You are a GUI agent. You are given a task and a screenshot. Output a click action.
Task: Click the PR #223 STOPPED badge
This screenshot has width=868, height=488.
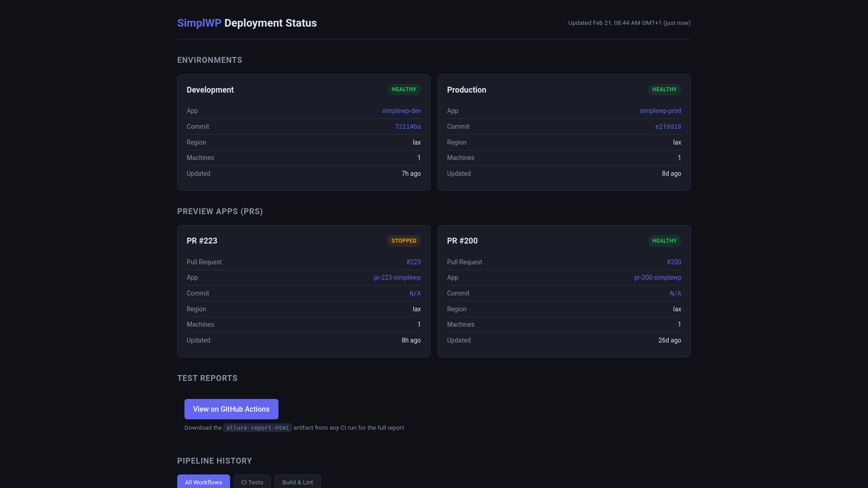pyautogui.click(x=404, y=241)
